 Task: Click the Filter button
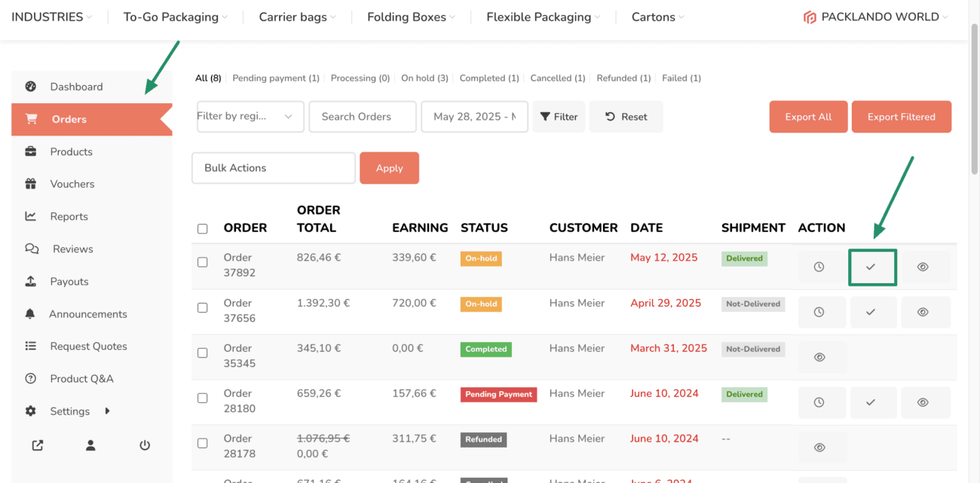[x=559, y=117]
